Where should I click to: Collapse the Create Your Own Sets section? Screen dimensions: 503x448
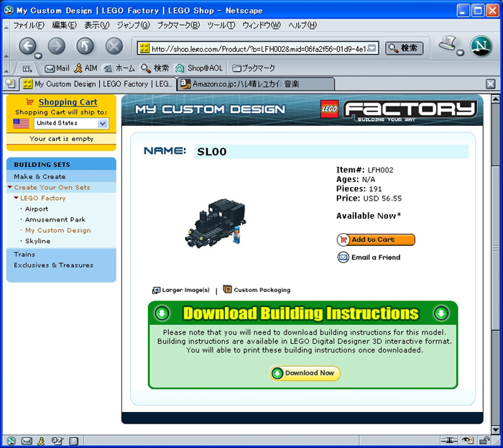(x=10, y=187)
